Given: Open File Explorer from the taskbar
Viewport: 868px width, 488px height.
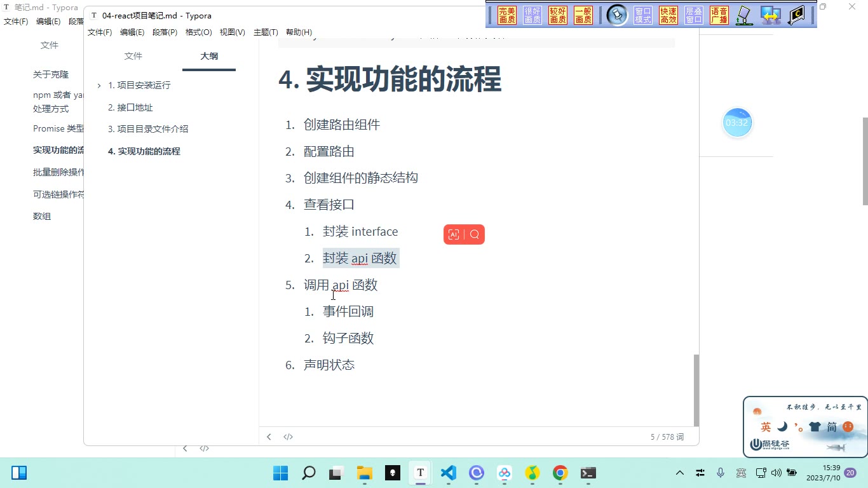Looking at the screenshot, I should (x=364, y=473).
